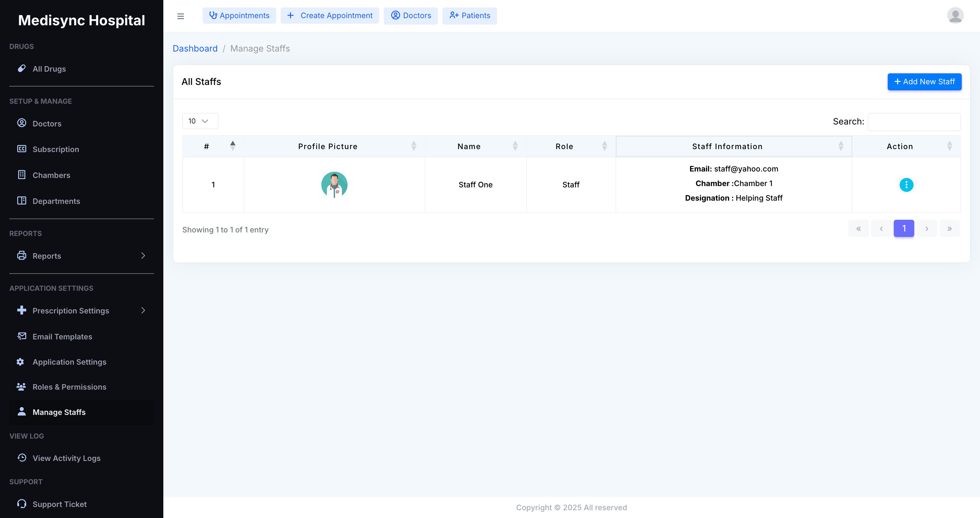Click the pill icon beside All Drugs
980x518 pixels.
click(x=22, y=68)
